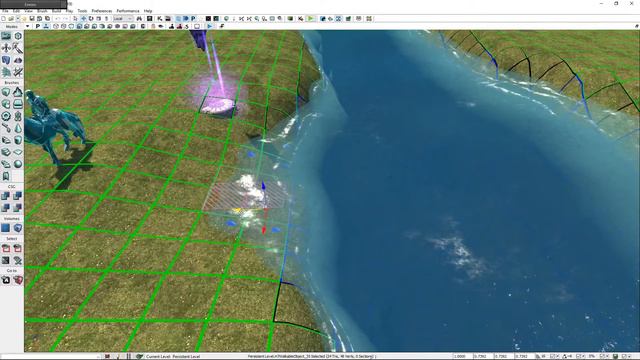Open the viewport options dropdown arrow
Viewport: 640px width, 360px height.
[27, 27]
